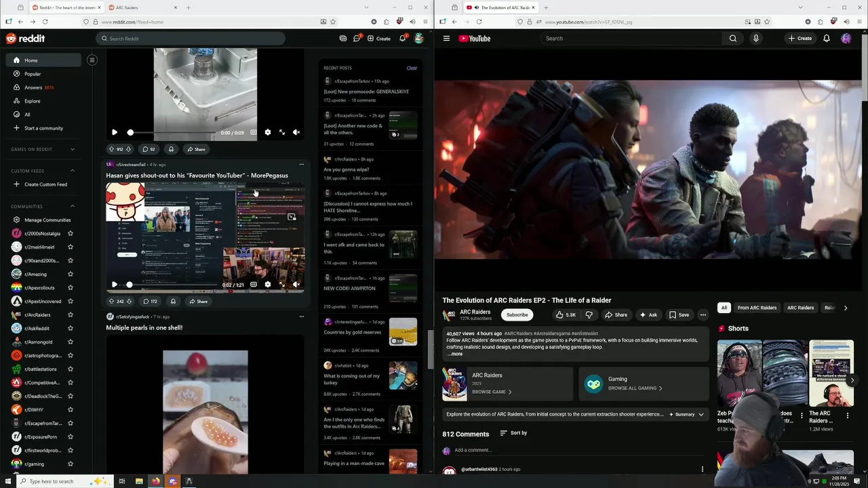Viewport: 868px width, 488px height.
Task: Open overflow menu on Multiple pearls post
Action: [x=302, y=317]
